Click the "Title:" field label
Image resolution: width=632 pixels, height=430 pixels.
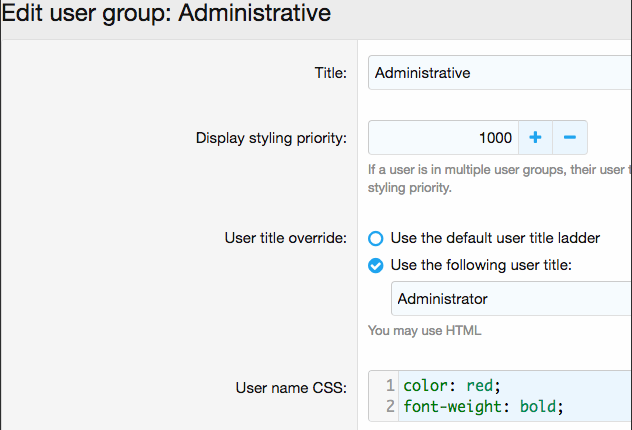tap(330, 73)
